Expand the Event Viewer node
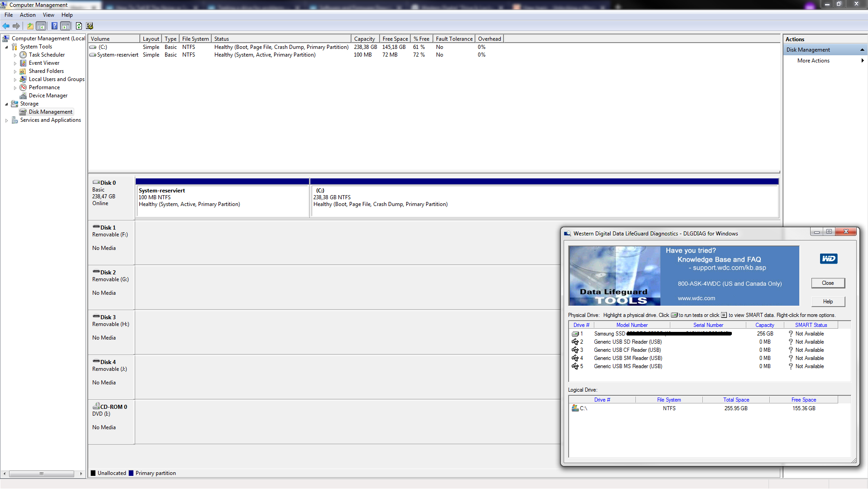868x489 pixels. (x=15, y=63)
